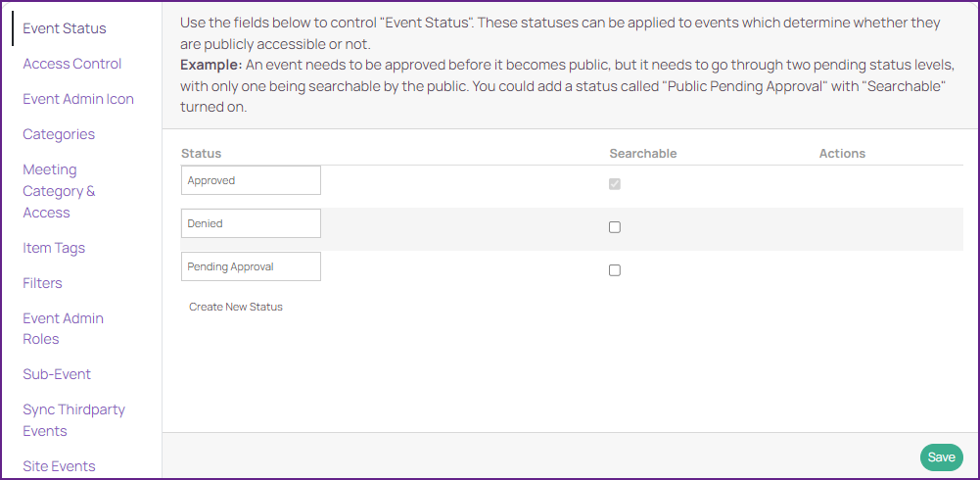
Task: Select Categories in the sidebar
Action: 59,134
